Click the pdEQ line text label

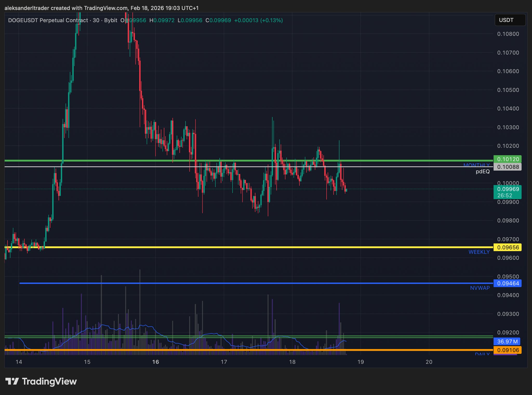tap(482, 171)
